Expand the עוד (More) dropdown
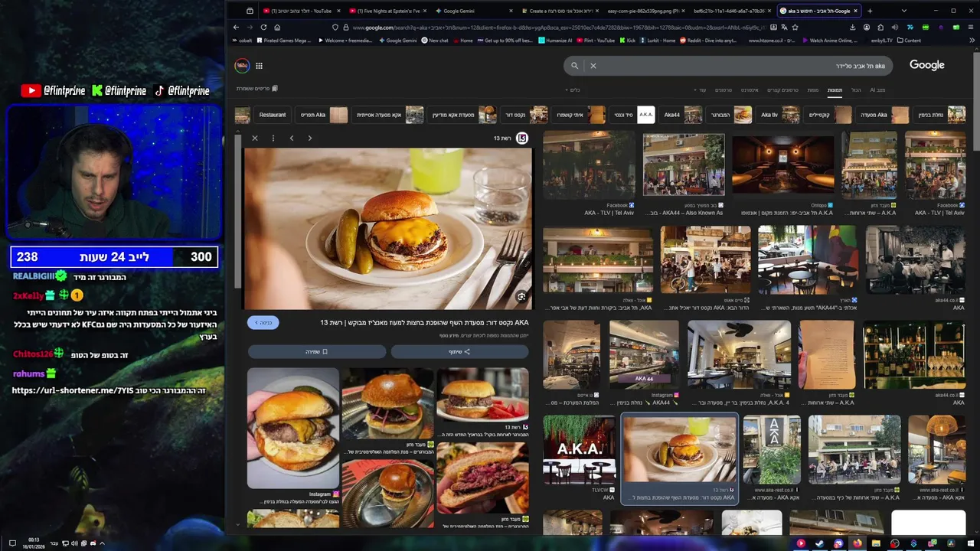 pyautogui.click(x=701, y=90)
